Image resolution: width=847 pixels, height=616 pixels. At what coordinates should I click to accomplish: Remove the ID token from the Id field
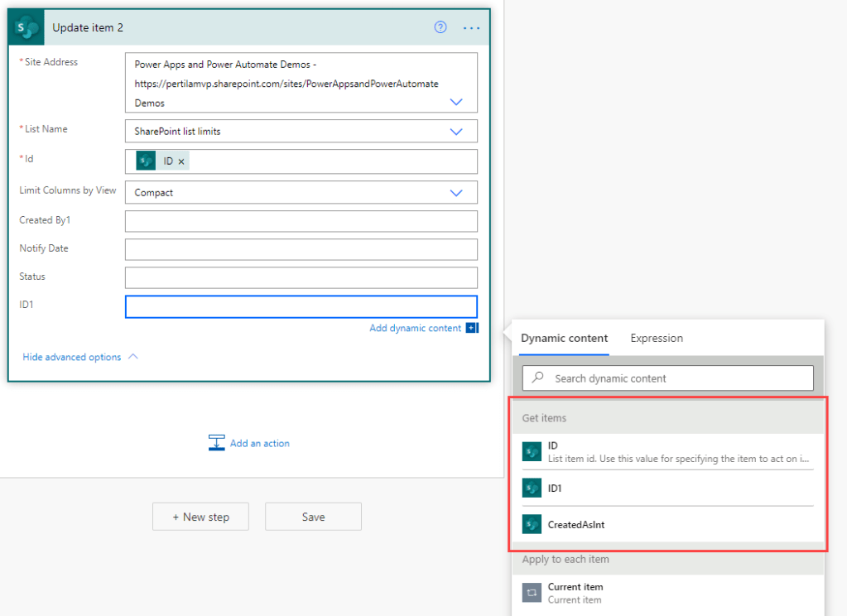click(181, 161)
